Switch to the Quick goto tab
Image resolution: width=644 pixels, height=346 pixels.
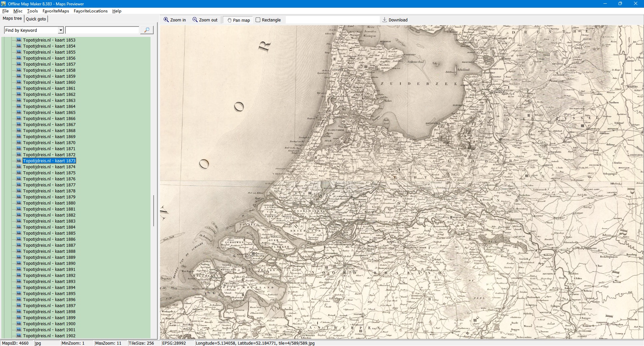coord(36,19)
